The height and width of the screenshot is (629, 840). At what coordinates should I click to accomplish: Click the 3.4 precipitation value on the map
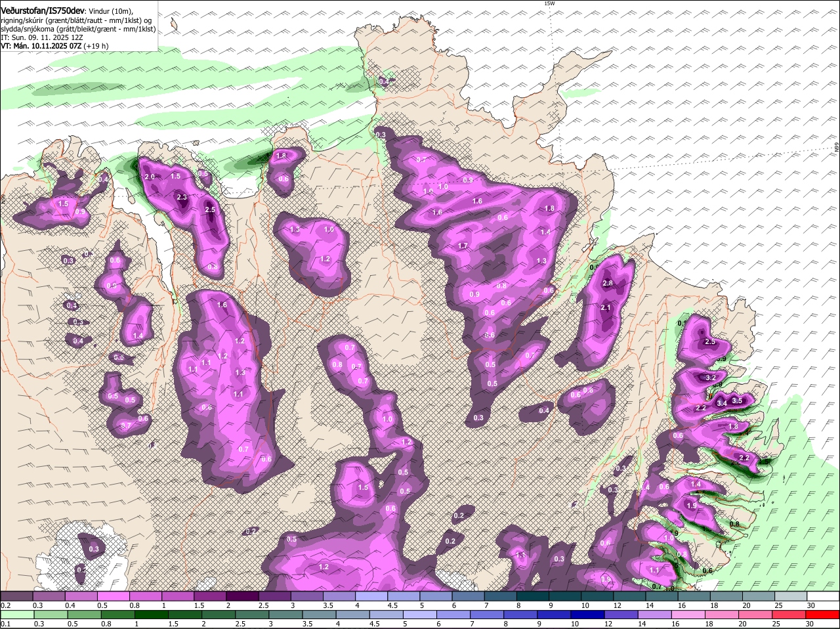(x=721, y=403)
